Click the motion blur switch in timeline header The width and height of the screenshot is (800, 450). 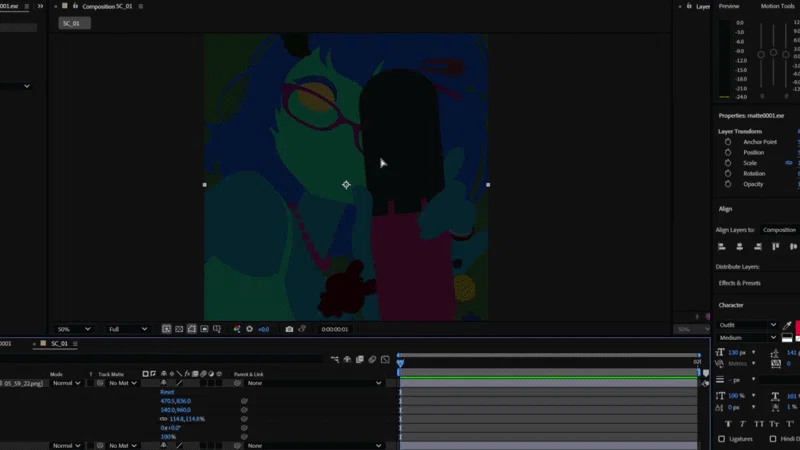point(372,359)
